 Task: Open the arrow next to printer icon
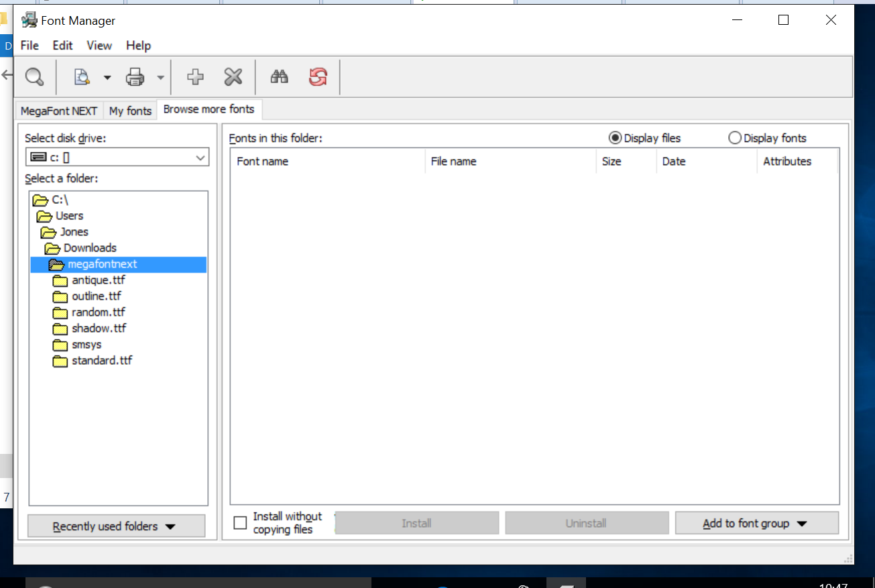point(161,78)
